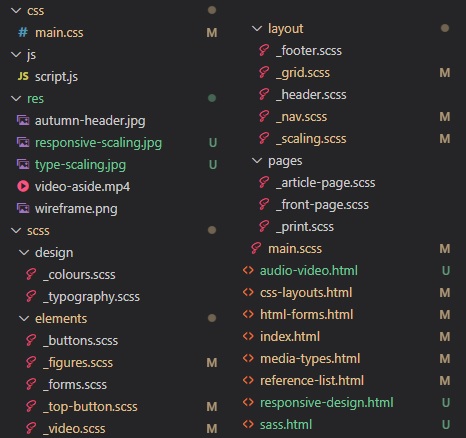
Task: Click the Sass icon beside _header.scss
Action: click(x=264, y=95)
